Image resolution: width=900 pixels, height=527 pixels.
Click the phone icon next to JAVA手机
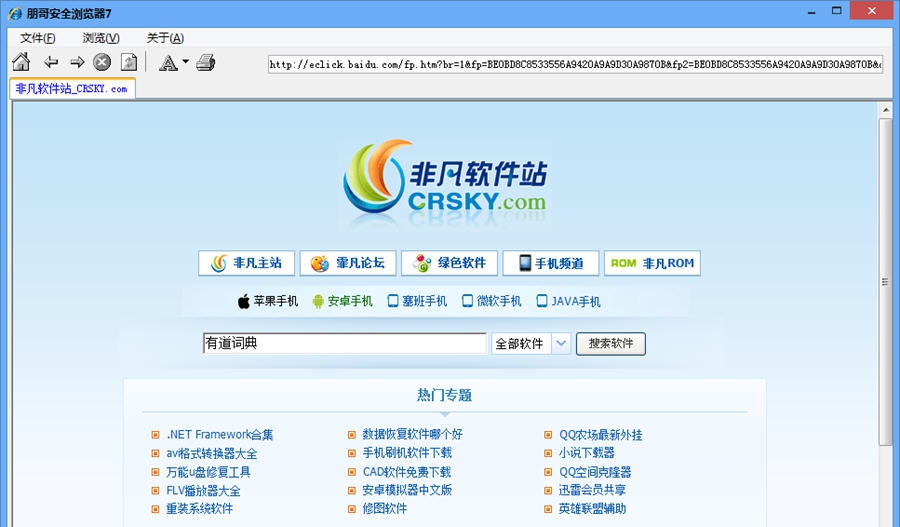[541, 301]
